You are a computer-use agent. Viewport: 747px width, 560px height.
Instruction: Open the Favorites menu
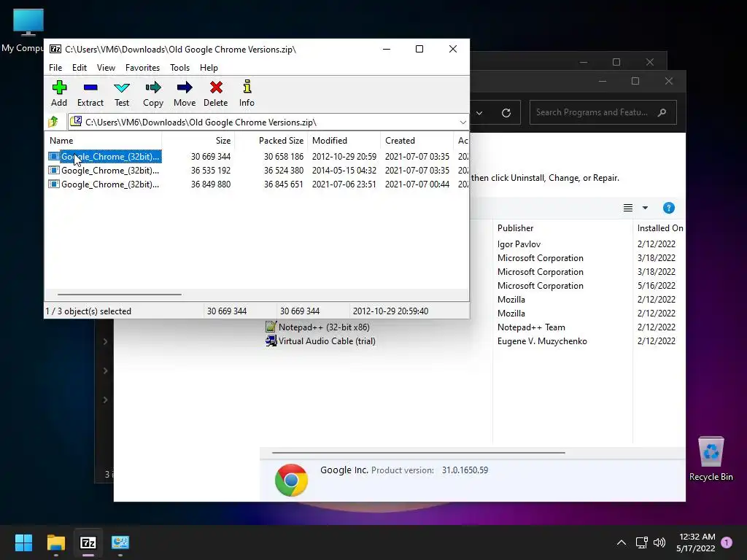coord(142,68)
